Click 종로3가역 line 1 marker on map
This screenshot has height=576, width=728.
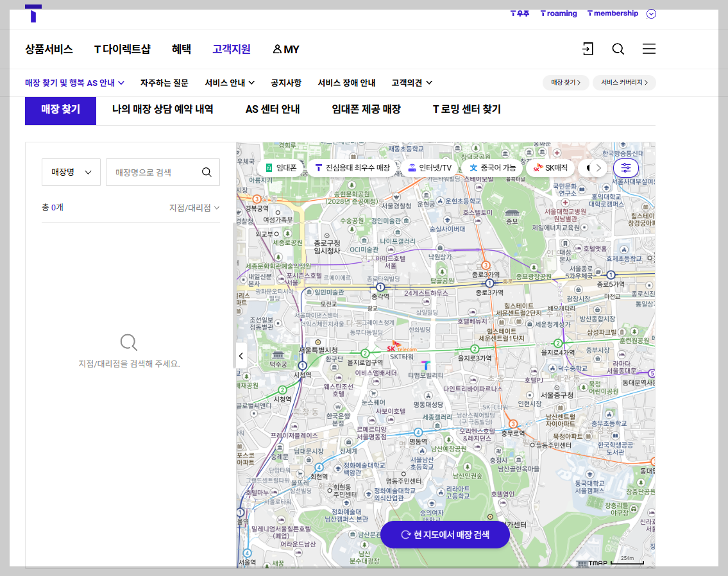click(x=489, y=283)
